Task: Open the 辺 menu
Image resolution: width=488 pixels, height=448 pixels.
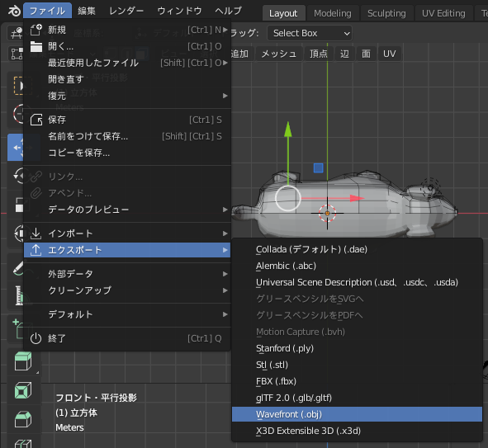Action: [344, 54]
